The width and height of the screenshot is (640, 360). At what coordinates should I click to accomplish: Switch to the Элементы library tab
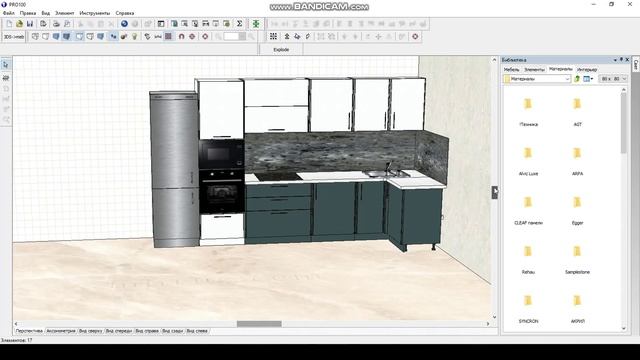534,70
